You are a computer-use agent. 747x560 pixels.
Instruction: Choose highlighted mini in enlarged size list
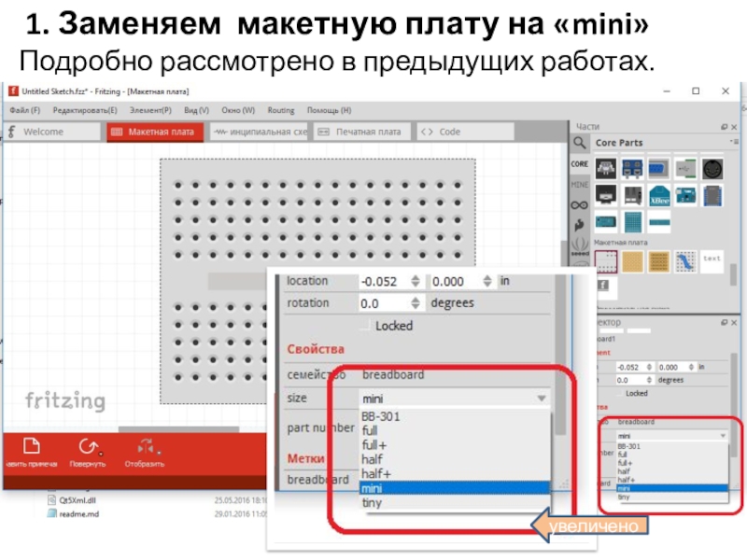455,488
